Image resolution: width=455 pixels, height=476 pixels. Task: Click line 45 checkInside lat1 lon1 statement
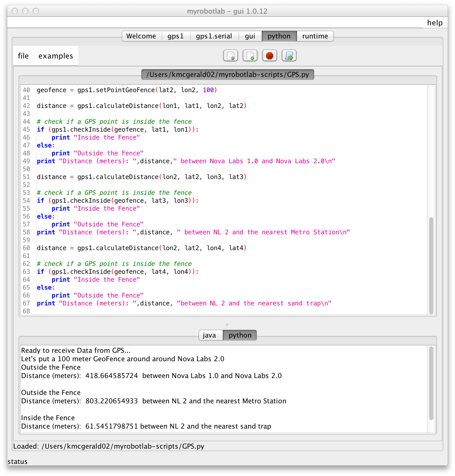click(x=118, y=130)
